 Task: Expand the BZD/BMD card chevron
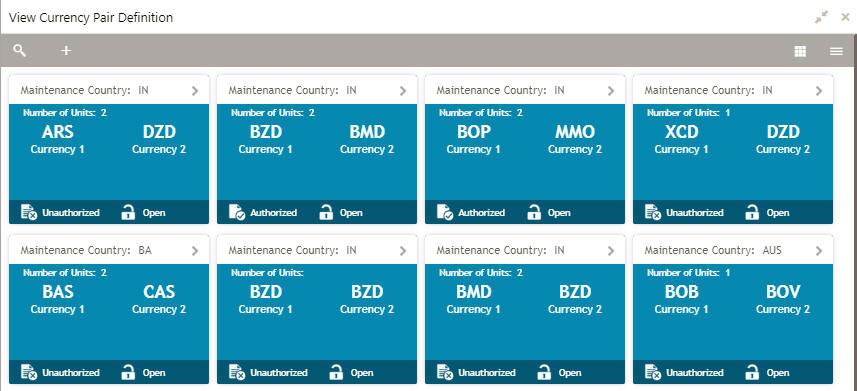(403, 91)
